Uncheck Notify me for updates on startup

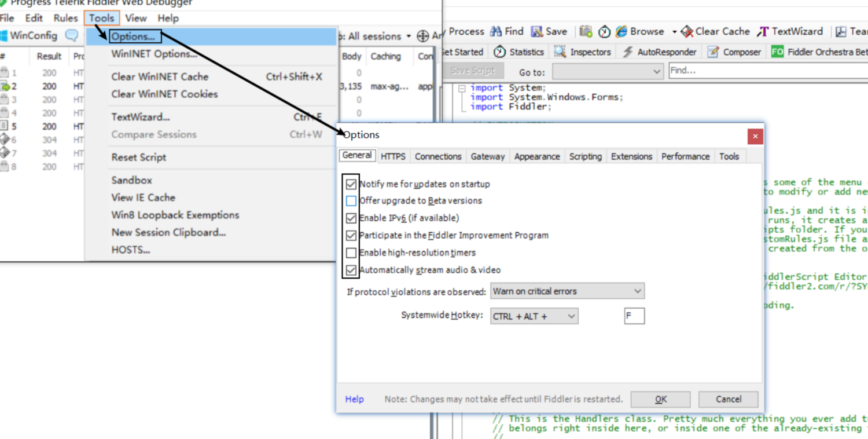click(351, 184)
